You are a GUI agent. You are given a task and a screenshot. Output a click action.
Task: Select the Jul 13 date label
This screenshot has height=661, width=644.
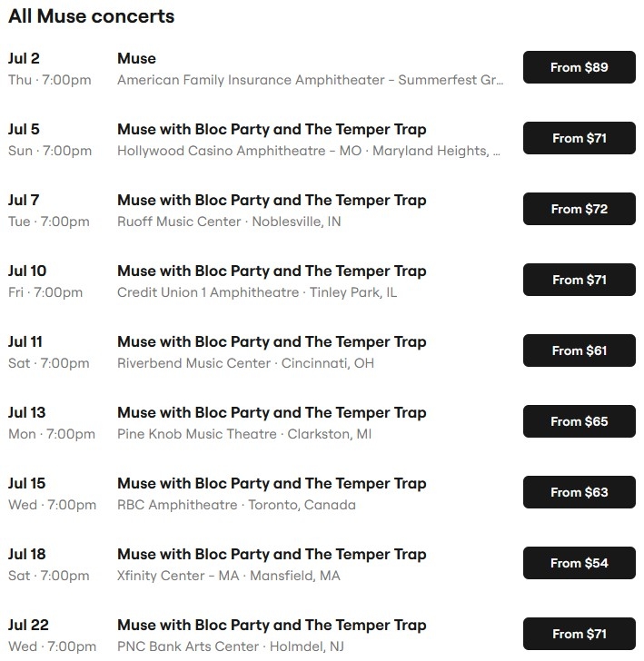click(27, 412)
